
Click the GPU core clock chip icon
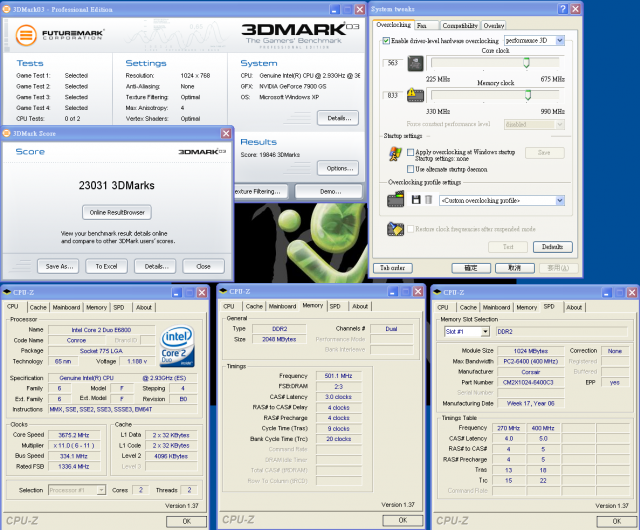(x=416, y=63)
